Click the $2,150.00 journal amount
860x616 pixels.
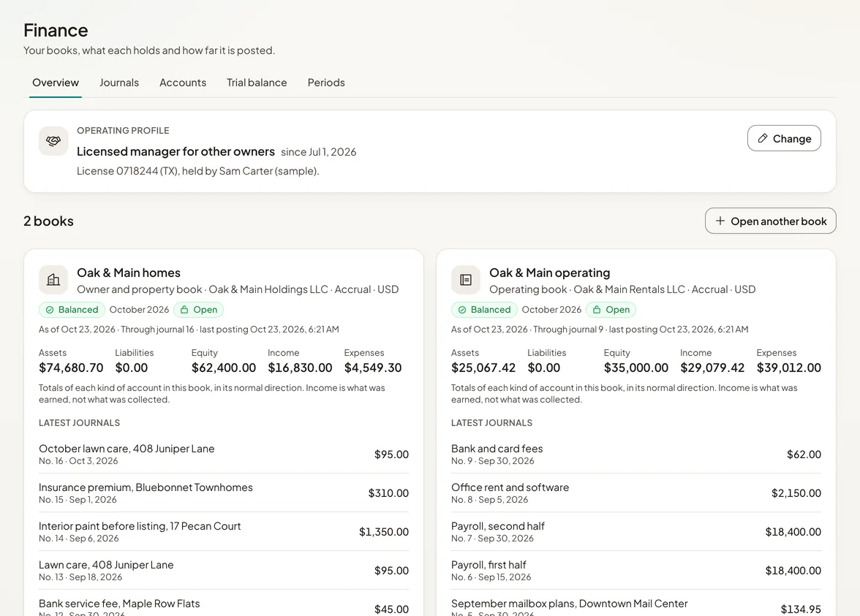click(796, 493)
